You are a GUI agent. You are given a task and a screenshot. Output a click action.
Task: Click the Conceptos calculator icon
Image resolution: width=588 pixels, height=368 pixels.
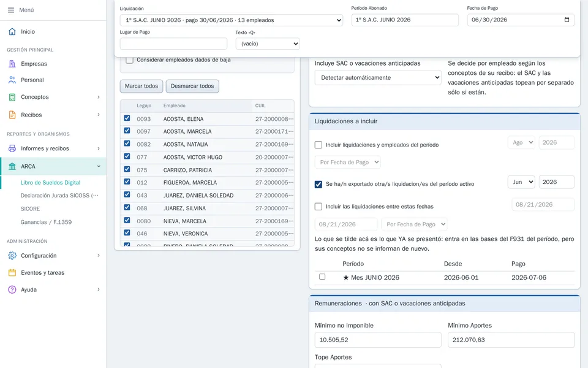tap(12, 97)
